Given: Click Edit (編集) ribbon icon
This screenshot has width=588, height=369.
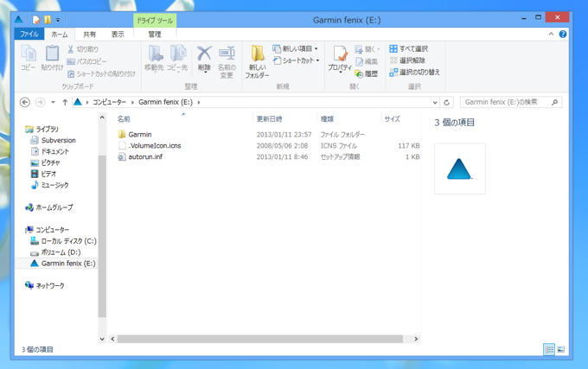Looking at the screenshot, I should click(359, 61).
